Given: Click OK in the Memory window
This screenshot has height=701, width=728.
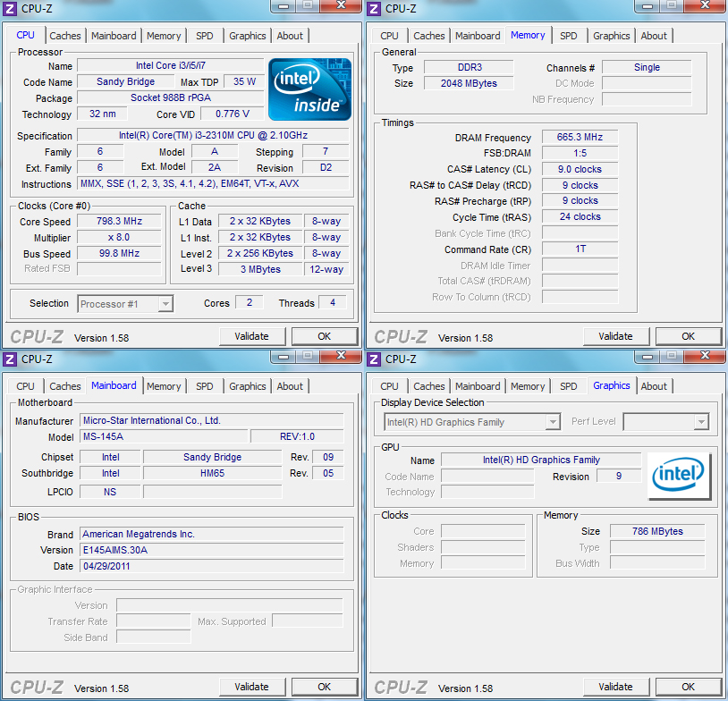Looking at the screenshot, I should click(688, 336).
